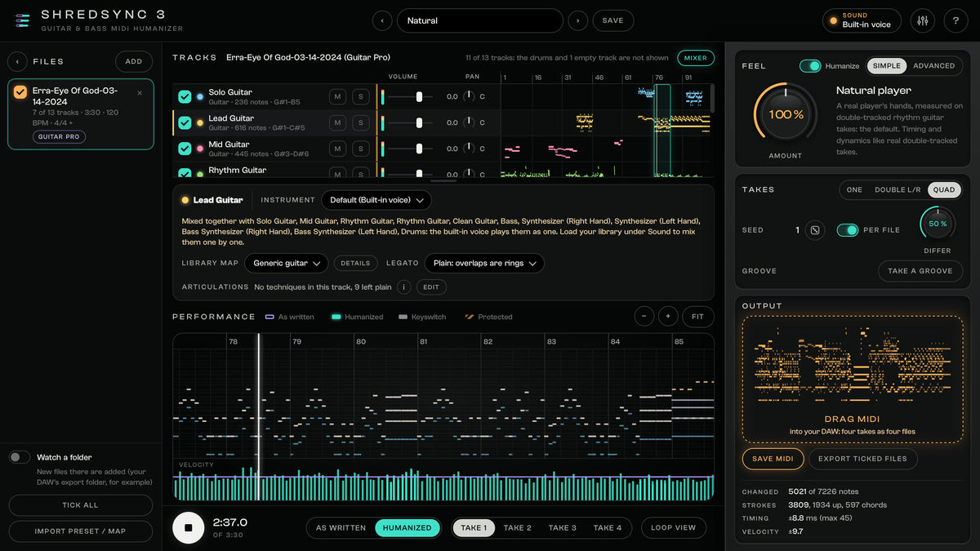Go to previous preset arrow
Viewport: 980px width, 551px height.
[382, 20]
